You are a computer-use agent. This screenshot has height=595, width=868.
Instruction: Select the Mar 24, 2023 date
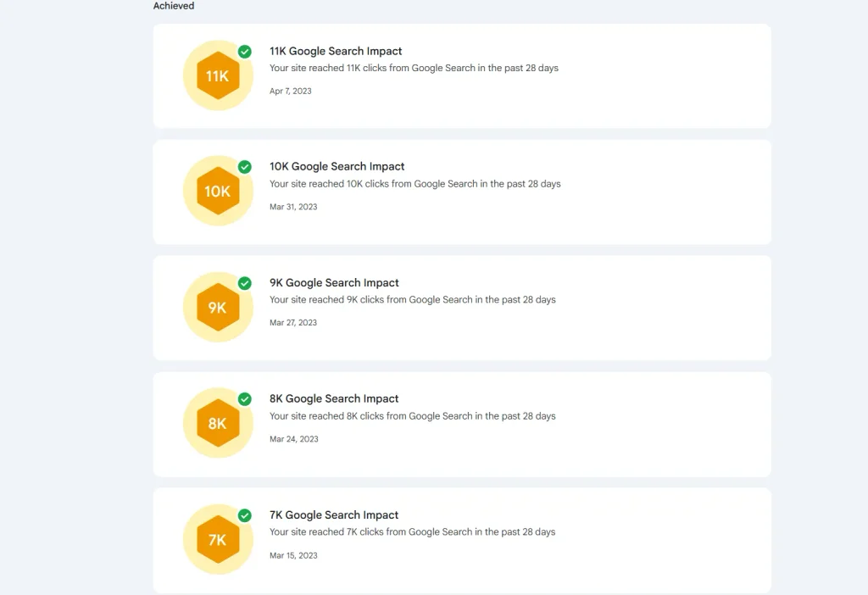click(x=294, y=439)
